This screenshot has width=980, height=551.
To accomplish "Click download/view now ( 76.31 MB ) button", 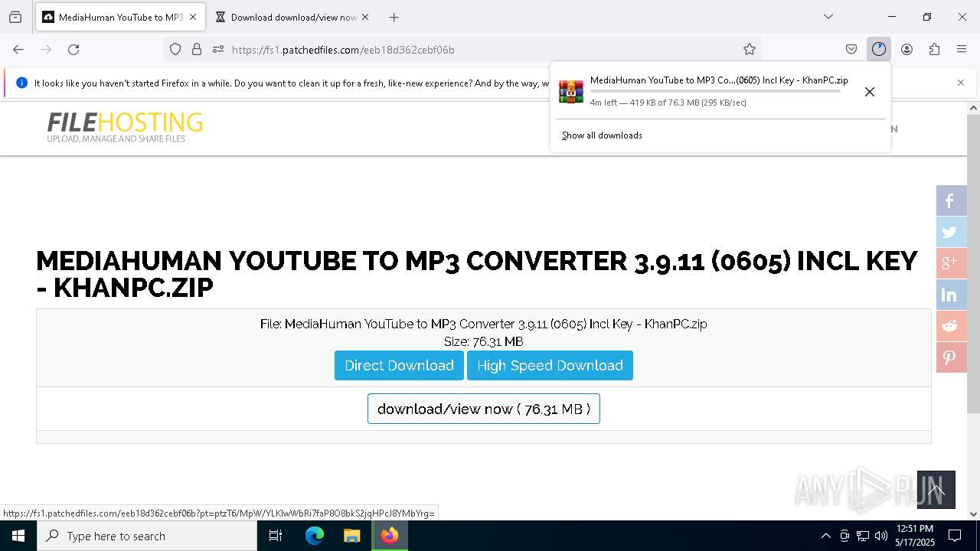I will [484, 409].
